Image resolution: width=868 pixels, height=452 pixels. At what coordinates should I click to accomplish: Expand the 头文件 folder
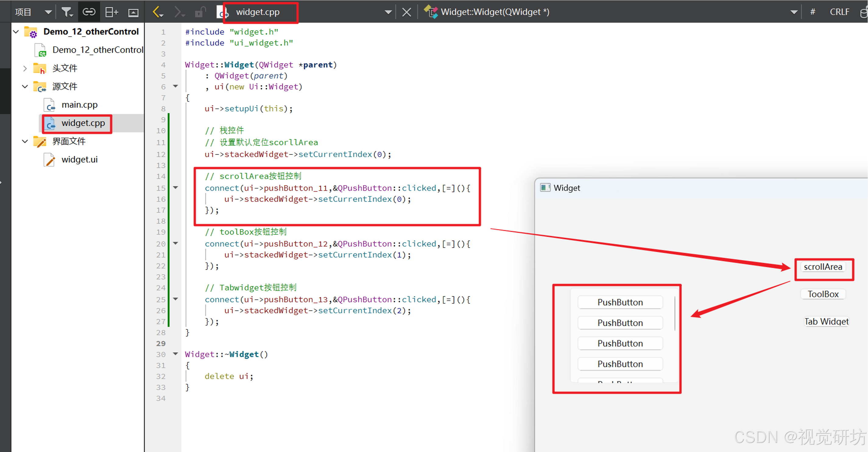pyautogui.click(x=25, y=69)
